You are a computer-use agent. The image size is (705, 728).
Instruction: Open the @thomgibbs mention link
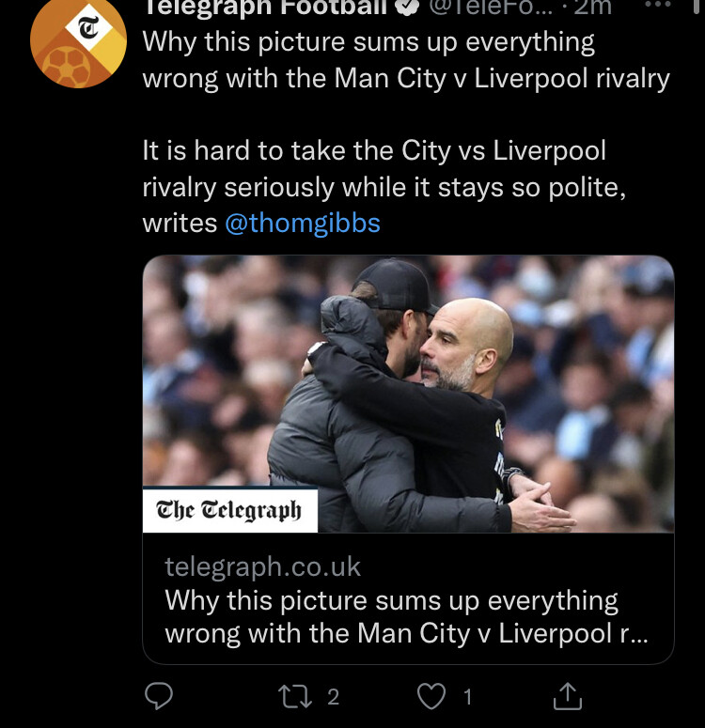(303, 223)
